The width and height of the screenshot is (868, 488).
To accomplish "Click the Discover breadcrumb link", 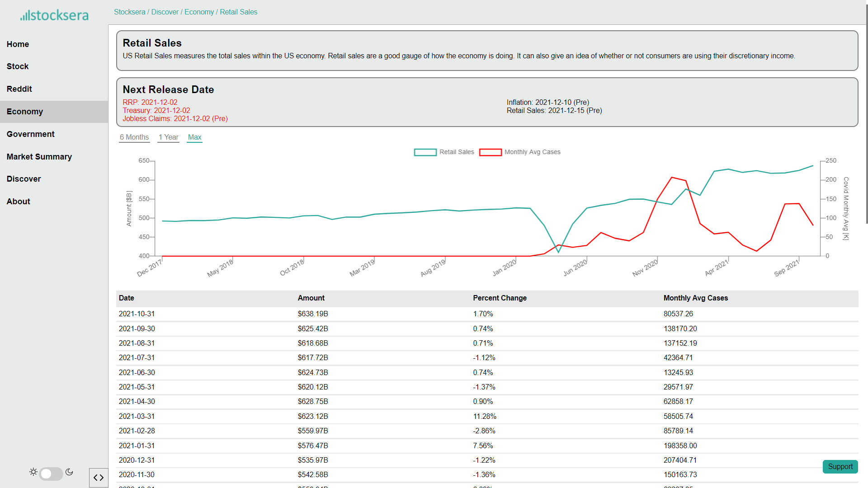I will [x=165, y=12].
